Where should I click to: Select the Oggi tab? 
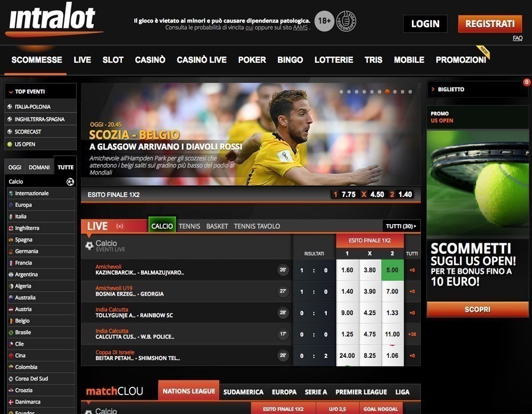tap(15, 167)
